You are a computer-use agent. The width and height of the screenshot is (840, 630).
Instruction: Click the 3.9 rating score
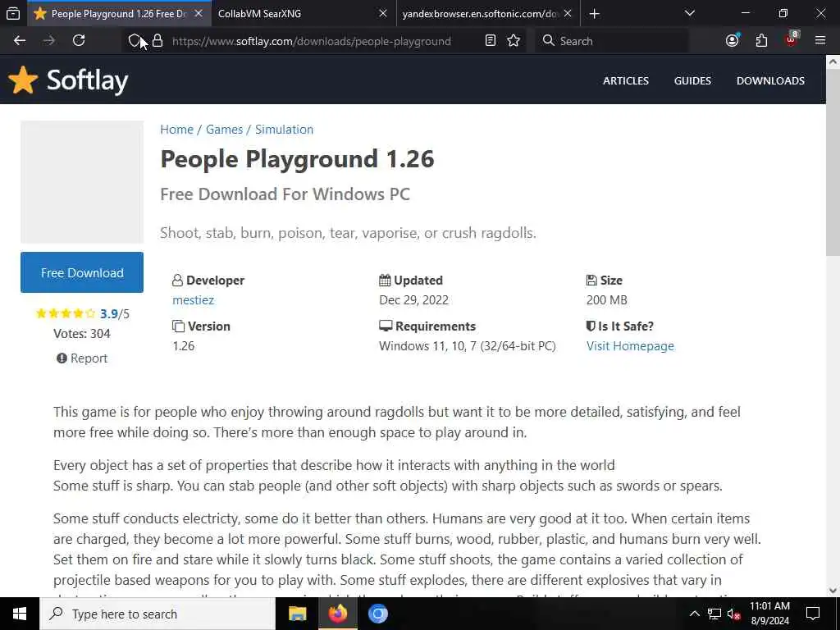coord(109,314)
